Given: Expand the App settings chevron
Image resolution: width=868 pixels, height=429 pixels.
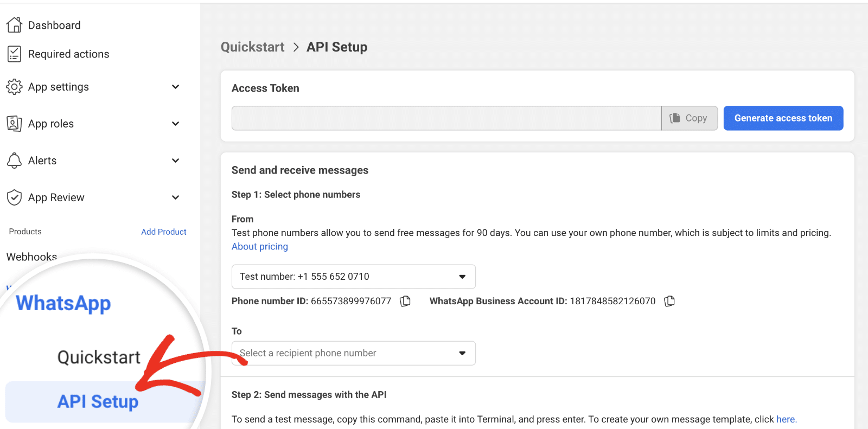Looking at the screenshot, I should coord(175,87).
